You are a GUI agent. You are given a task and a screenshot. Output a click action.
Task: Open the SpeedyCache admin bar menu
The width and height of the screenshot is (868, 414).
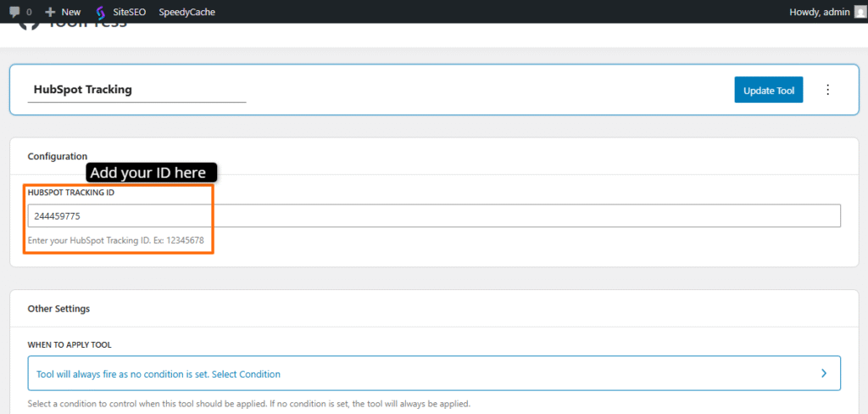187,12
